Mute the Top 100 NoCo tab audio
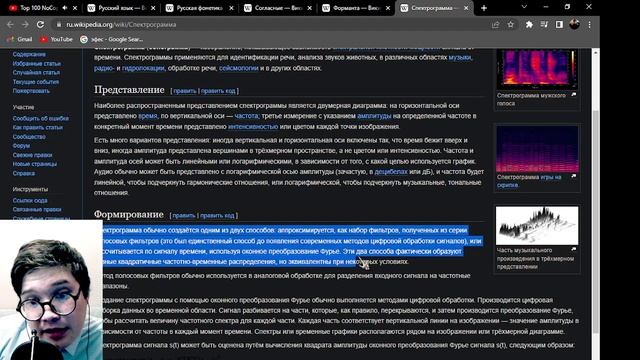The width and height of the screenshot is (640, 360). click(64, 8)
